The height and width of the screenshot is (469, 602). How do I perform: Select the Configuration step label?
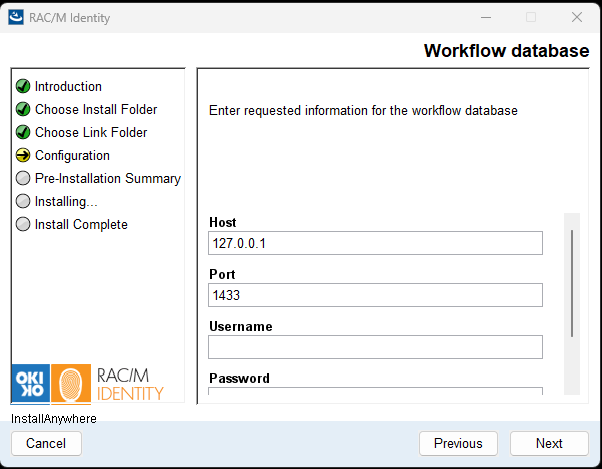[73, 155]
